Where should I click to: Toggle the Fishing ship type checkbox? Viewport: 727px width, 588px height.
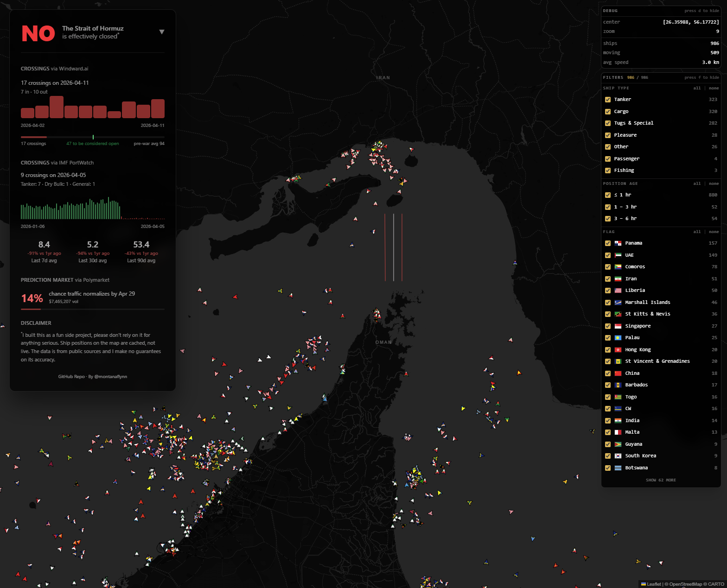[x=607, y=171]
